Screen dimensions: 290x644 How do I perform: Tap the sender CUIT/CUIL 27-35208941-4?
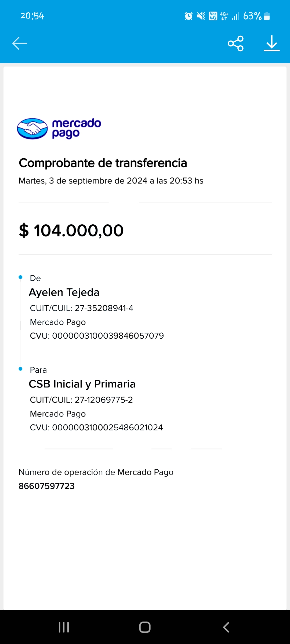82,308
